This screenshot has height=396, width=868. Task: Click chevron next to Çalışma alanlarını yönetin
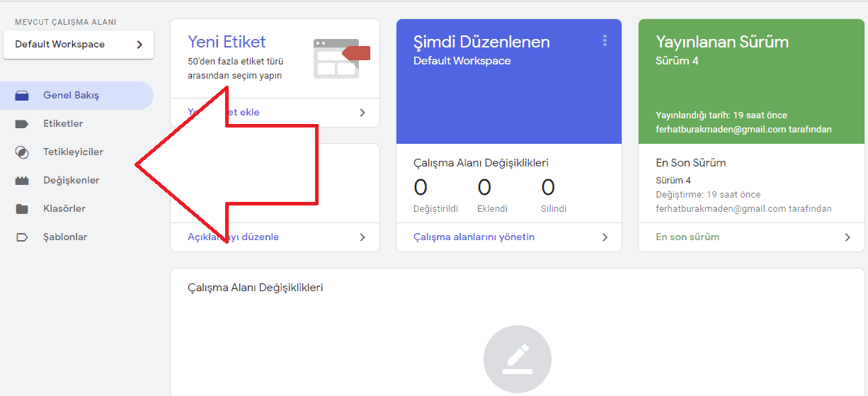pos(605,237)
